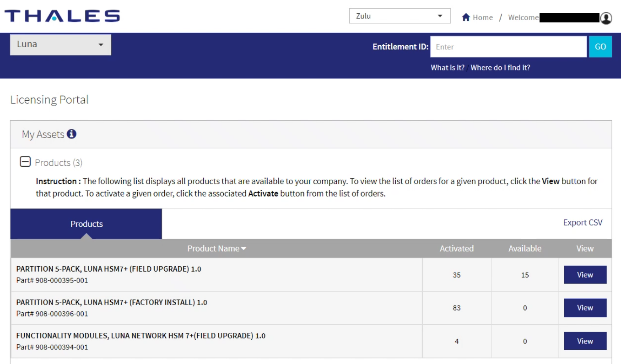Click the Thales logo
This screenshot has width=621, height=364.
coord(62,16)
